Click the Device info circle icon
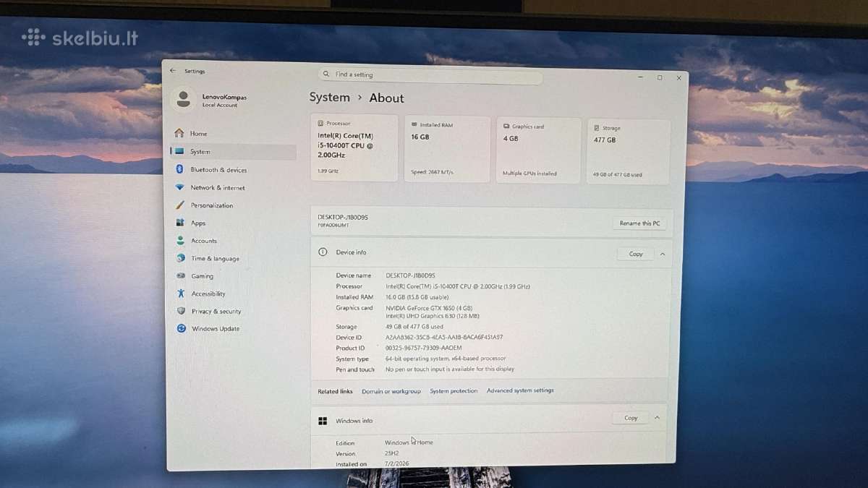Screen dimensions: 868x488 323,252
